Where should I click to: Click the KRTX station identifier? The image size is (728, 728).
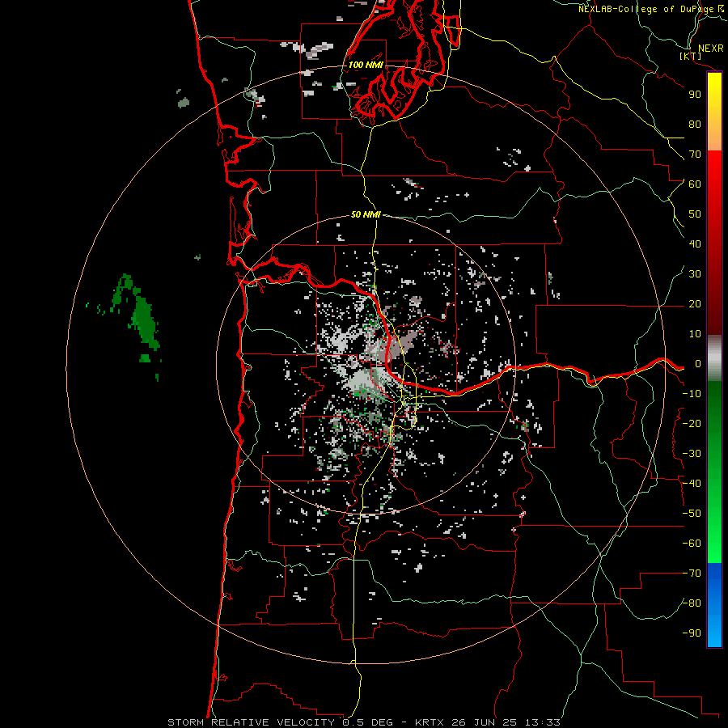click(430, 722)
